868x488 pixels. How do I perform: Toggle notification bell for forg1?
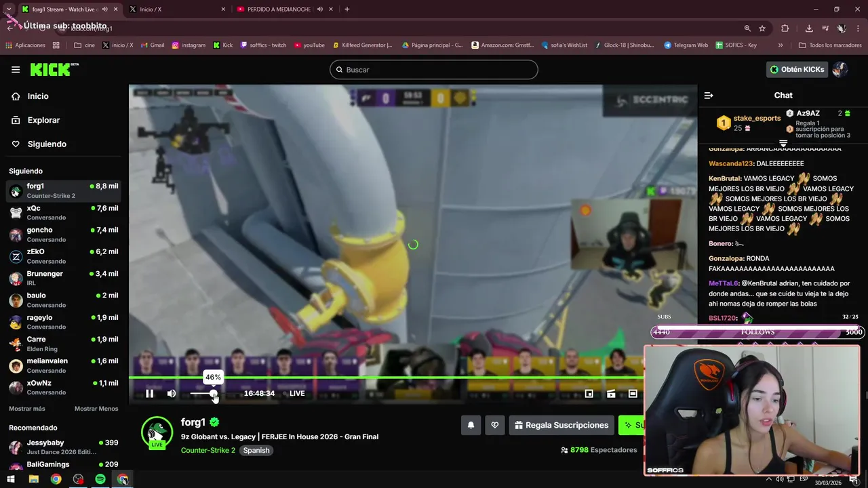pos(471,425)
